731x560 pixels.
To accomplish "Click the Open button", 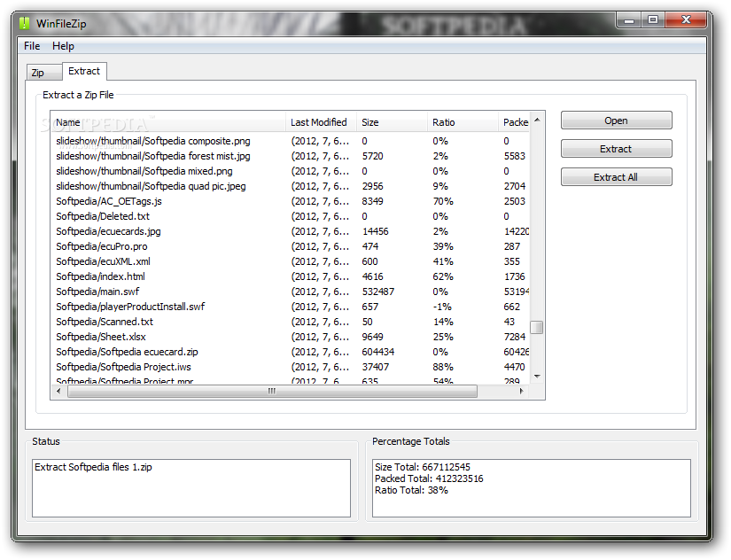I will [x=616, y=121].
